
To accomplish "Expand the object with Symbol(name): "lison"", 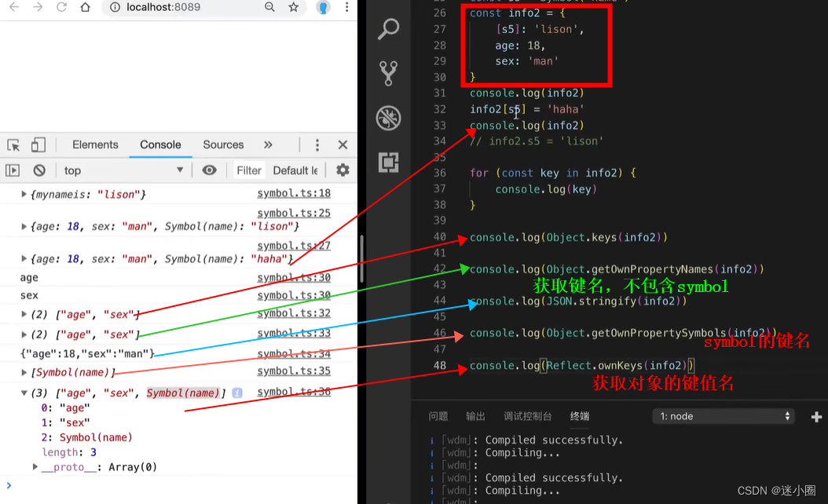I will click(x=24, y=226).
